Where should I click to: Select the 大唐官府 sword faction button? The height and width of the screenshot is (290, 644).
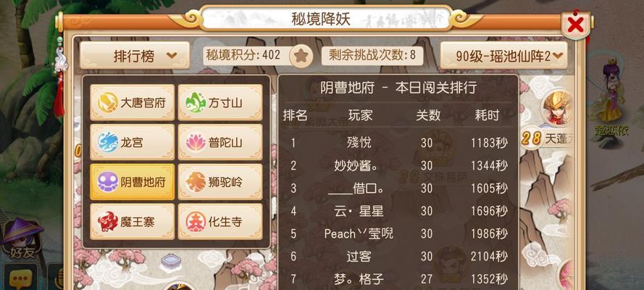tap(133, 103)
